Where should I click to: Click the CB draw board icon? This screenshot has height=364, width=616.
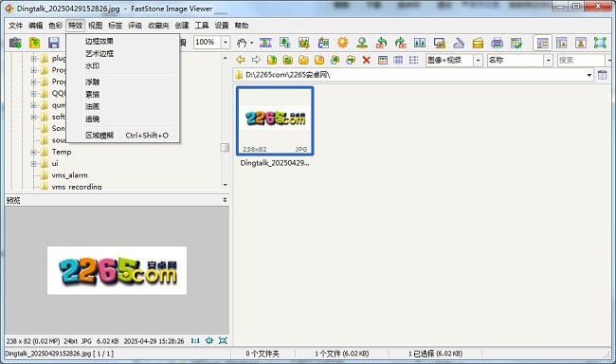323,43
